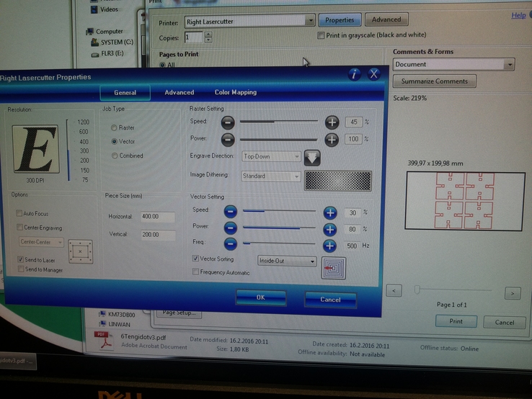Click the engrave direction down-arrow icon
Screen dimensions: 532x399
point(312,158)
